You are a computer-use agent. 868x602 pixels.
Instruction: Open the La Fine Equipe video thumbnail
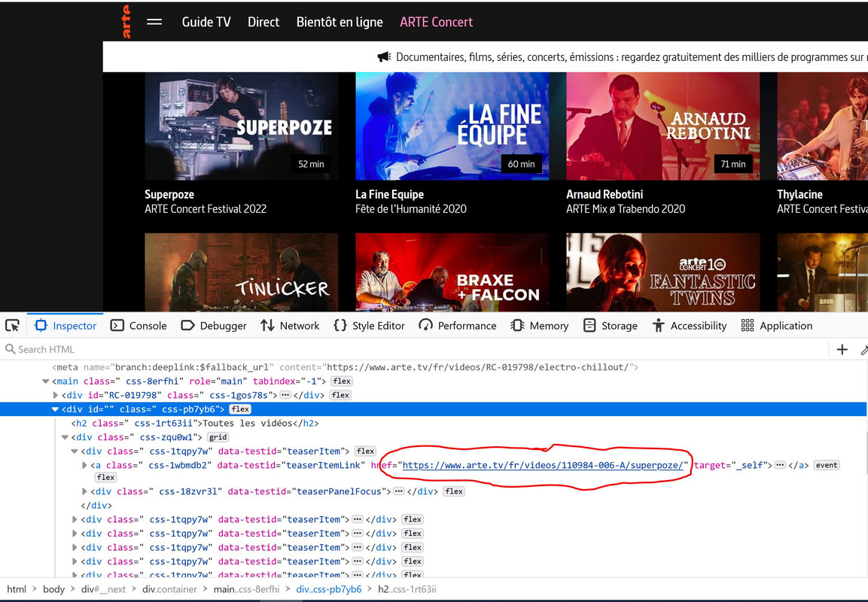tap(452, 126)
